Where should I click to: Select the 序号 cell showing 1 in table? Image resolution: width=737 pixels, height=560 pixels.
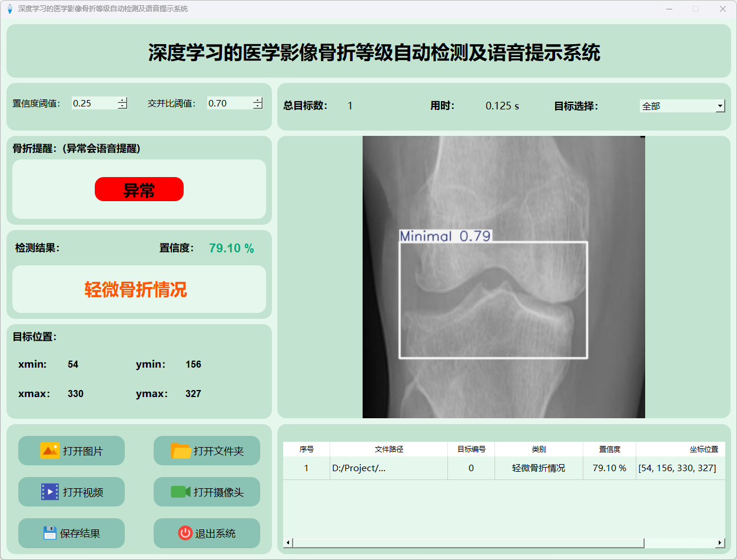click(x=307, y=468)
